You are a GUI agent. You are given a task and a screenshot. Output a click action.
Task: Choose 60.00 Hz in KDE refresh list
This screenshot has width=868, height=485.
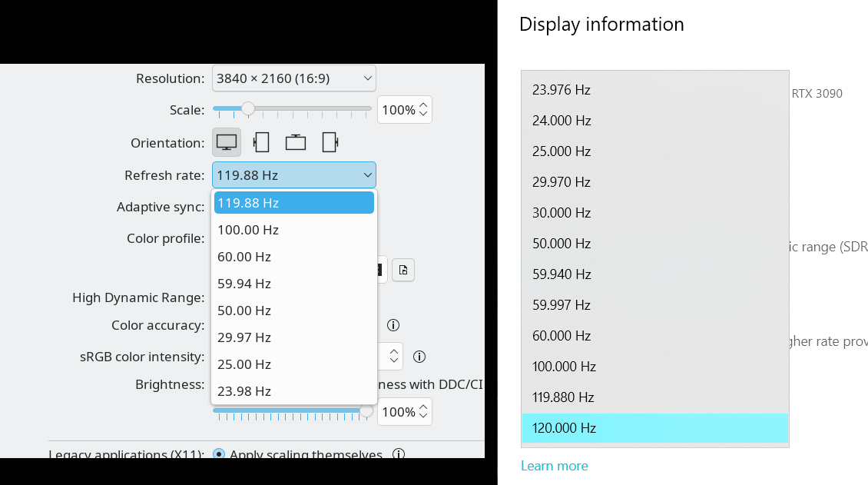click(x=294, y=257)
